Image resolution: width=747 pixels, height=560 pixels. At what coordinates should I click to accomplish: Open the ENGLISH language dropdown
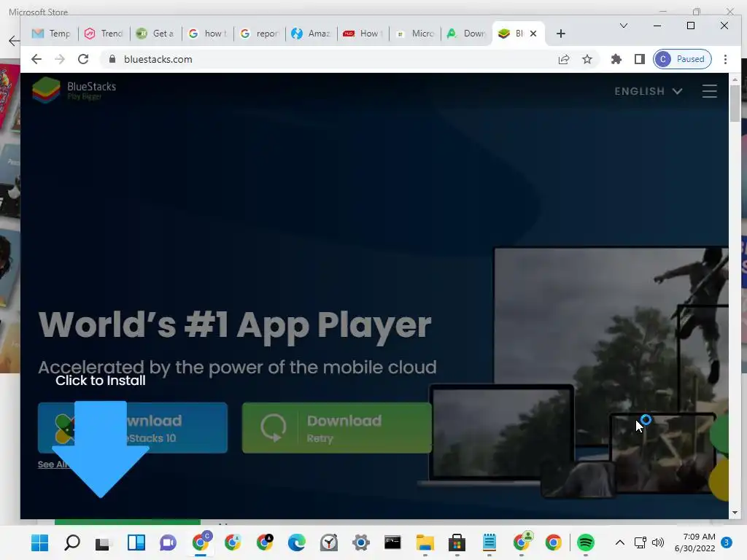click(x=649, y=91)
